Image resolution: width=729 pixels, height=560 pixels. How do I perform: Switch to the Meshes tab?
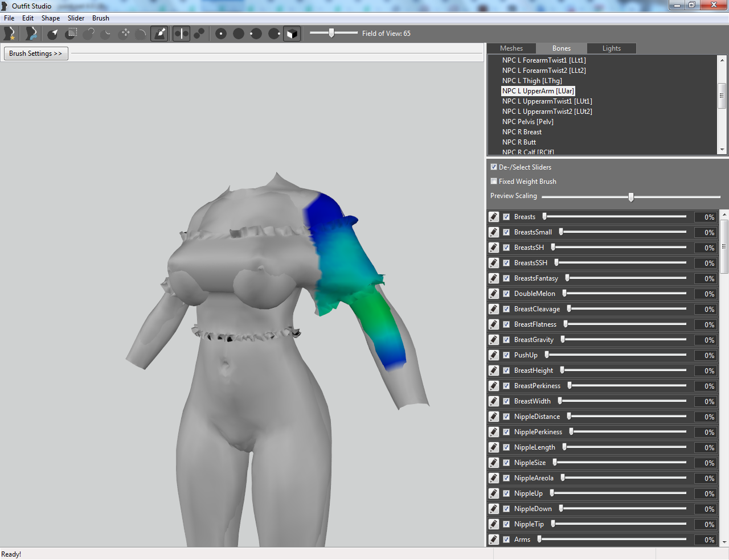pyautogui.click(x=511, y=48)
